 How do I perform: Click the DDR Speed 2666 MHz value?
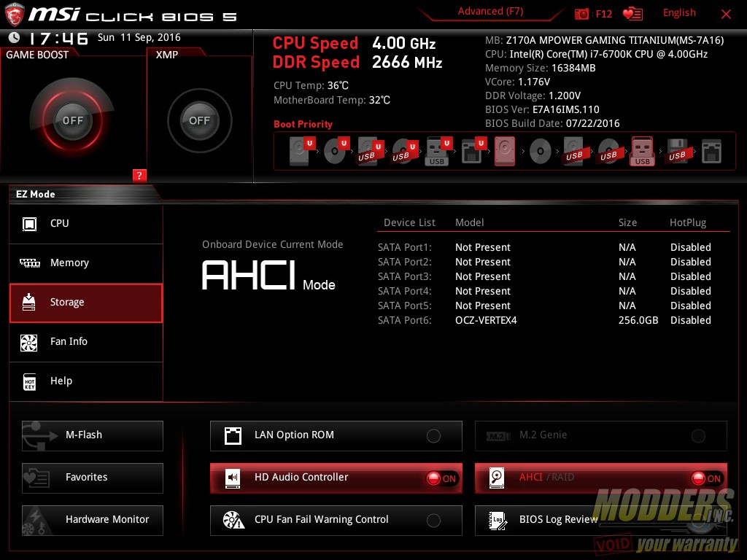click(x=407, y=63)
